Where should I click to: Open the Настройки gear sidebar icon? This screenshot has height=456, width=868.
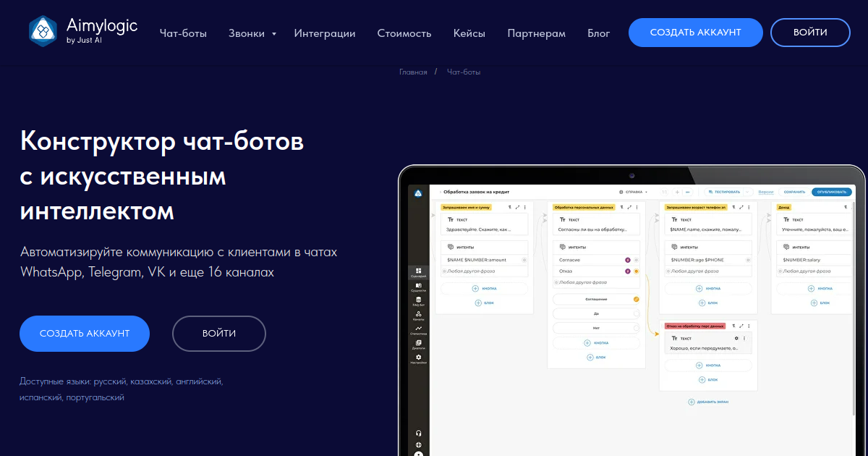click(418, 358)
